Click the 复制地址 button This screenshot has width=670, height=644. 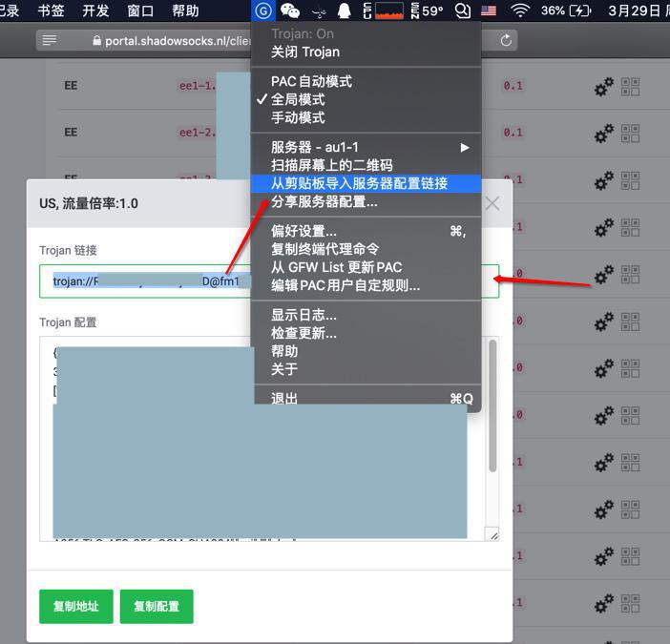coord(76,607)
